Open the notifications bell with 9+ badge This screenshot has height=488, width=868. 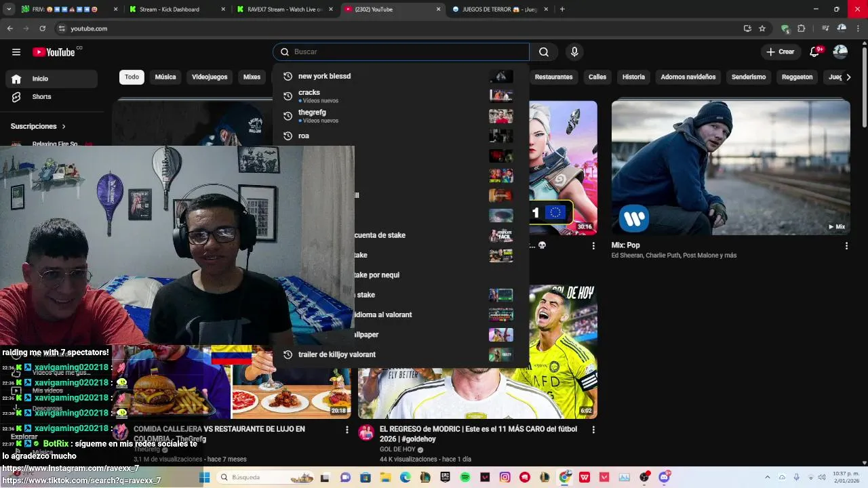point(816,52)
